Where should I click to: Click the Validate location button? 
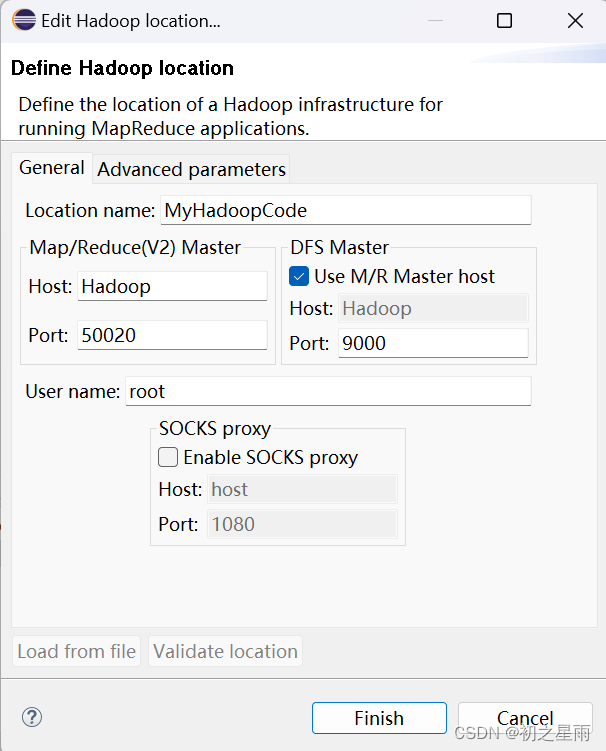[225, 651]
